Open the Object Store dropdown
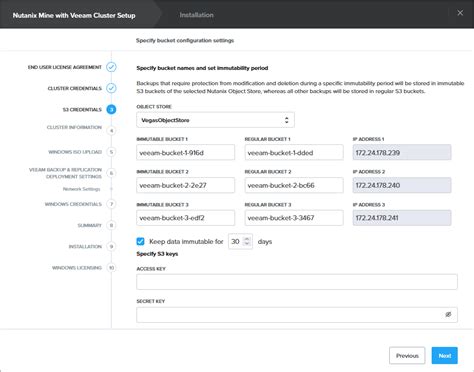This screenshot has width=474, height=372. click(215, 120)
